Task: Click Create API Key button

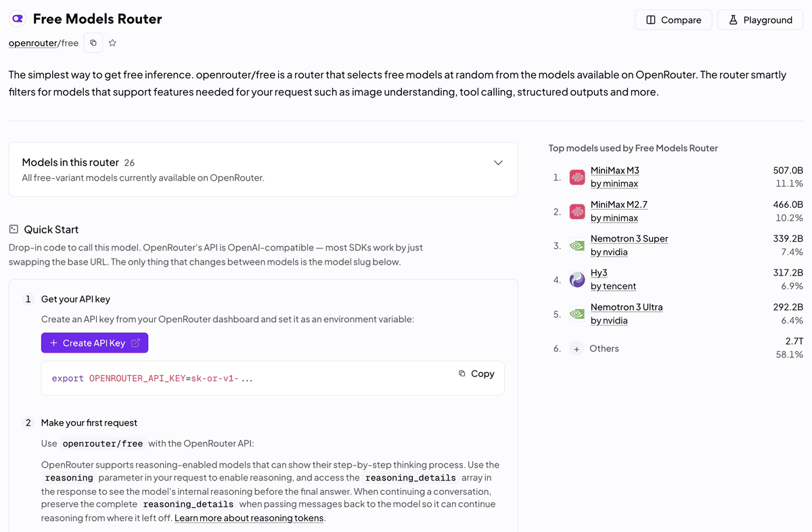Action: [95, 343]
